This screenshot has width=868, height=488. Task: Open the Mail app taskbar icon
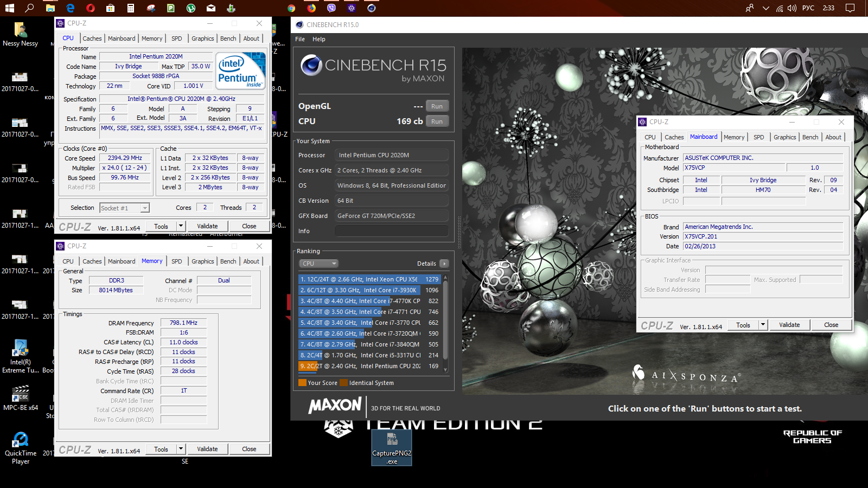tap(211, 8)
